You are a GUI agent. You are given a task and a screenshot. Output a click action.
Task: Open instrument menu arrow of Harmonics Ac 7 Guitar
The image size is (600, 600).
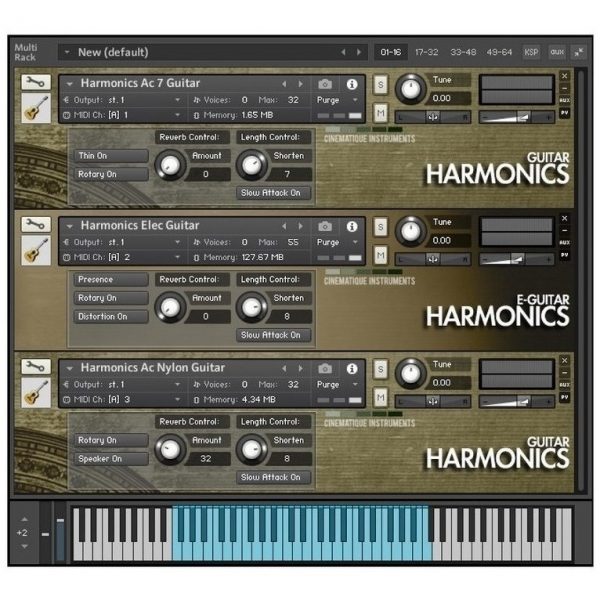click(x=69, y=84)
